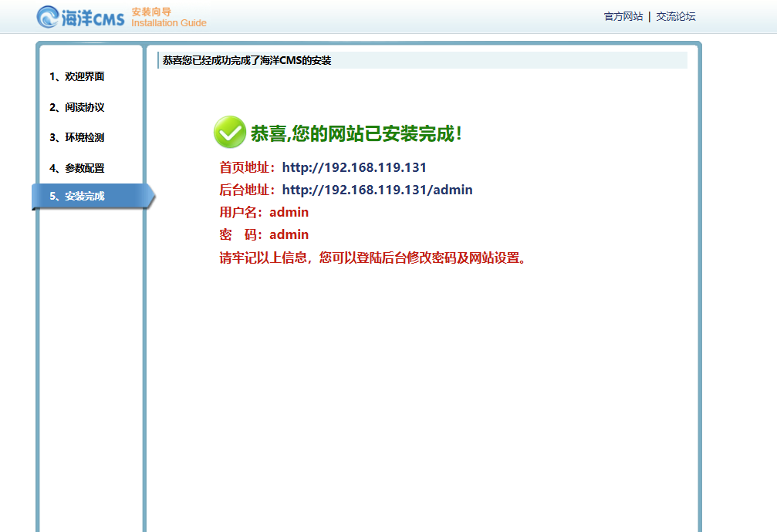
Task: Open the 交流论坛 link
Action: pyautogui.click(x=675, y=16)
